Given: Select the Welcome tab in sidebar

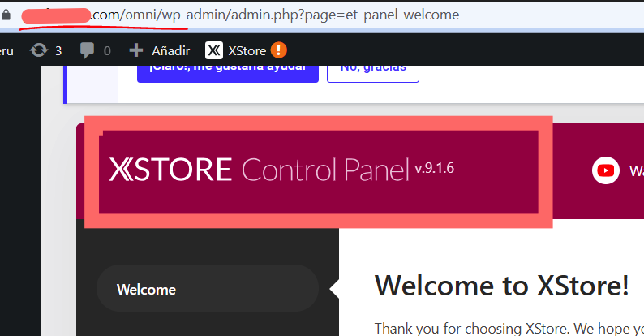Looking at the screenshot, I should 208,289.
